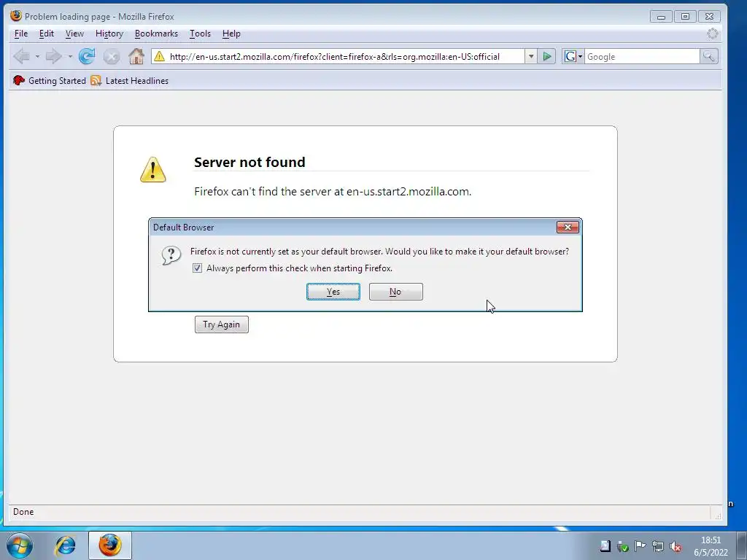Click the muted volume tray icon
Image resolution: width=747 pixels, height=560 pixels.
click(x=676, y=546)
